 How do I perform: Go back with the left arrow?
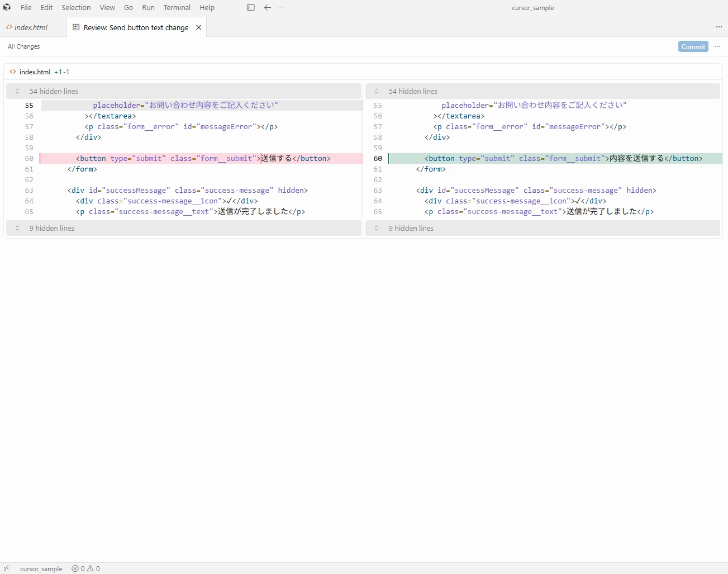[x=268, y=8]
